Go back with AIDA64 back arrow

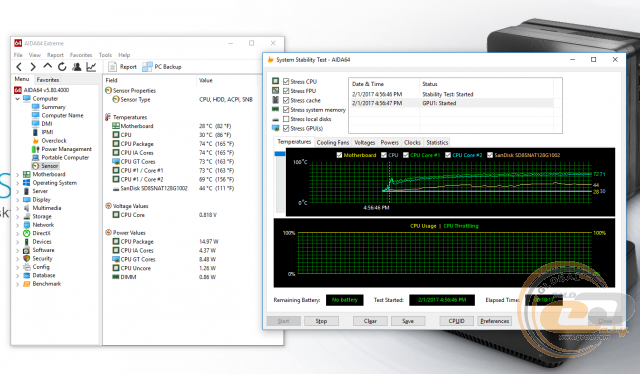click(x=19, y=67)
